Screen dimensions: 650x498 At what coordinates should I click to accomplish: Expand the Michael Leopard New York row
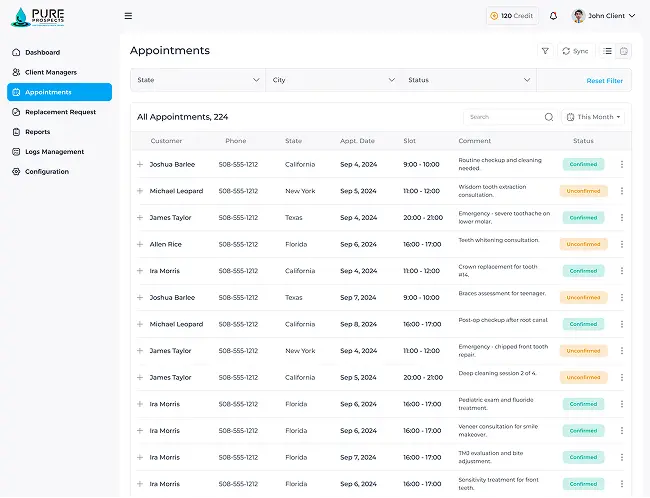(x=140, y=191)
